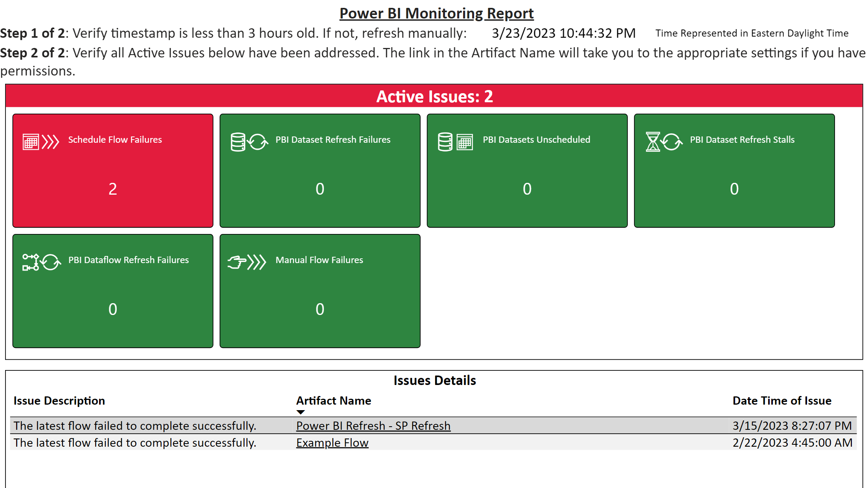Click the refresh timestamp 3/23/2023 10:44:32 PM

[563, 33]
